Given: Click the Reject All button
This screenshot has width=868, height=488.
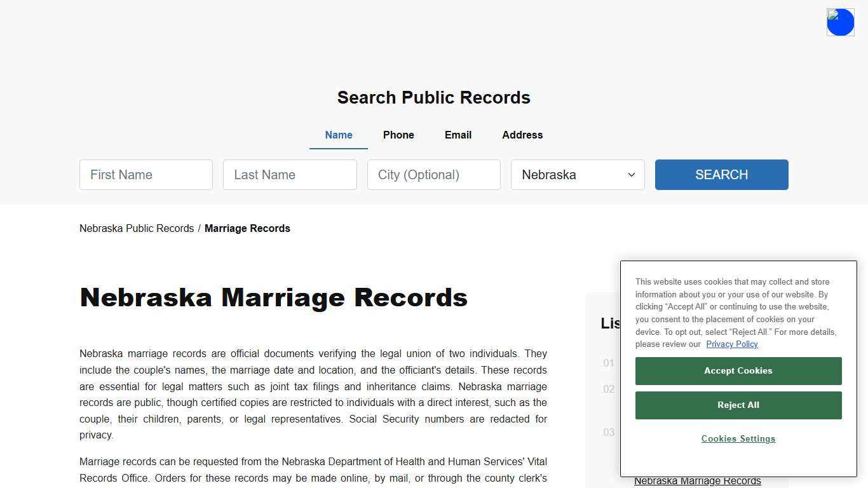Looking at the screenshot, I should [x=738, y=405].
